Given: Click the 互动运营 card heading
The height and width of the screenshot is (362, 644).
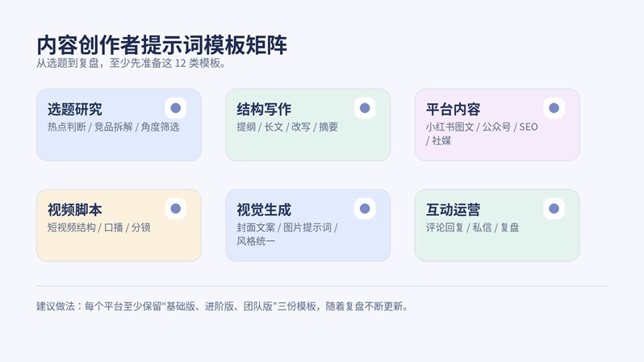Looking at the screenshot, I should (453, 210).
